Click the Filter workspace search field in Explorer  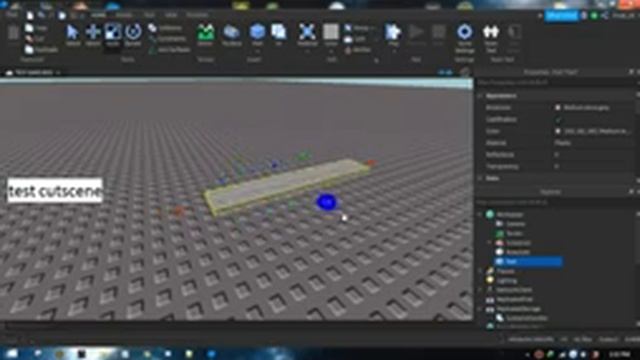point(556,202)
